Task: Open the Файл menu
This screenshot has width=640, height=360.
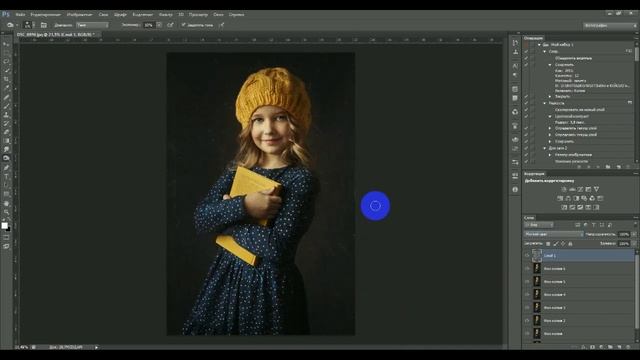Action: click(20, 14)
